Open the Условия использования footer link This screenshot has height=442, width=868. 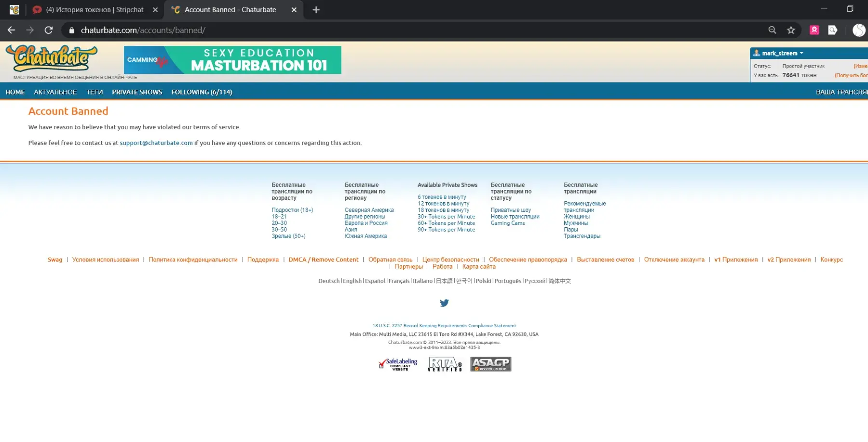click(x=106, y=260)
